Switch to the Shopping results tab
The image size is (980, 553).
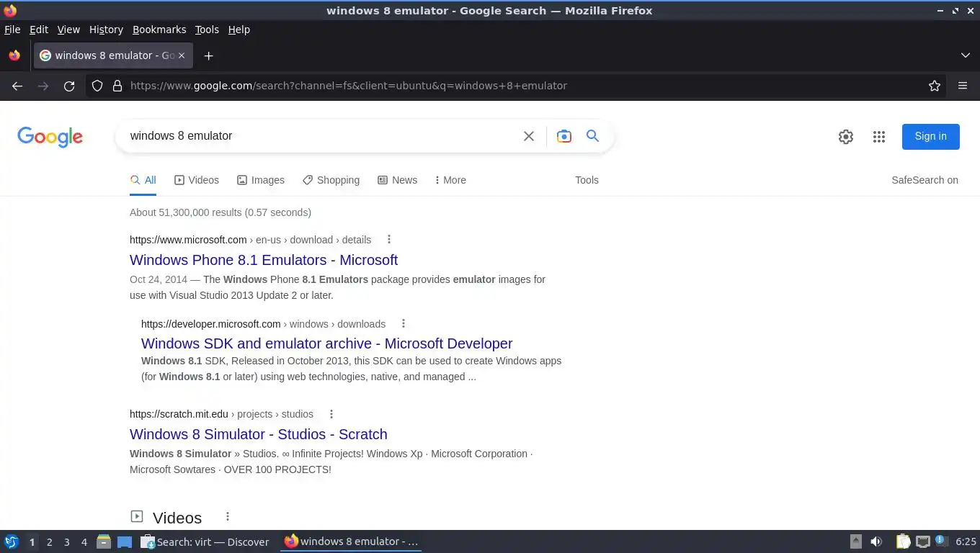[331, 180]
